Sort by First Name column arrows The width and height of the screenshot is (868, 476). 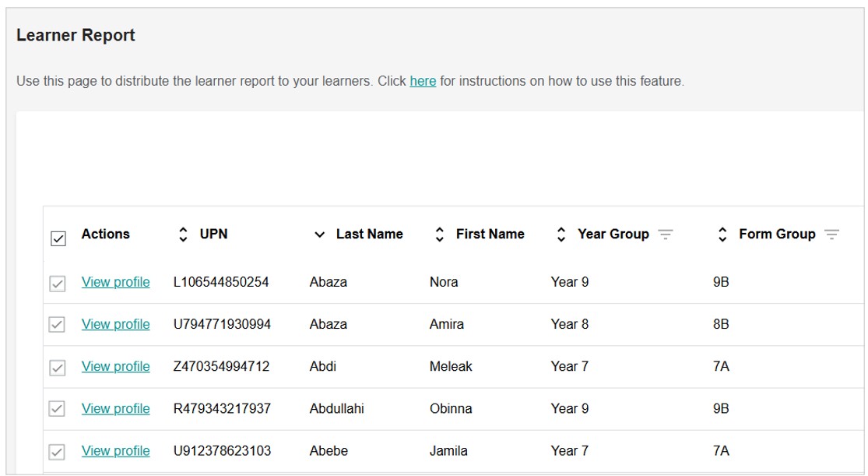tap(439, 234)
